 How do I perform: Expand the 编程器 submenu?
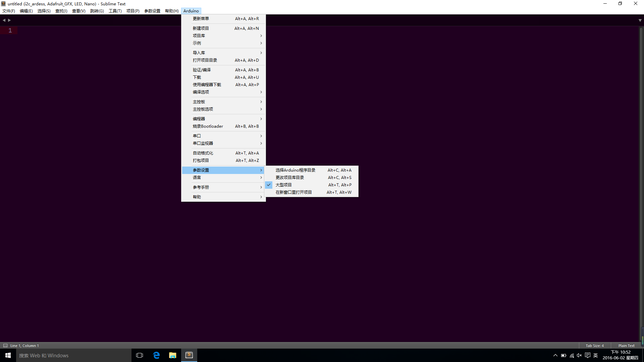(x=223, y=119)
